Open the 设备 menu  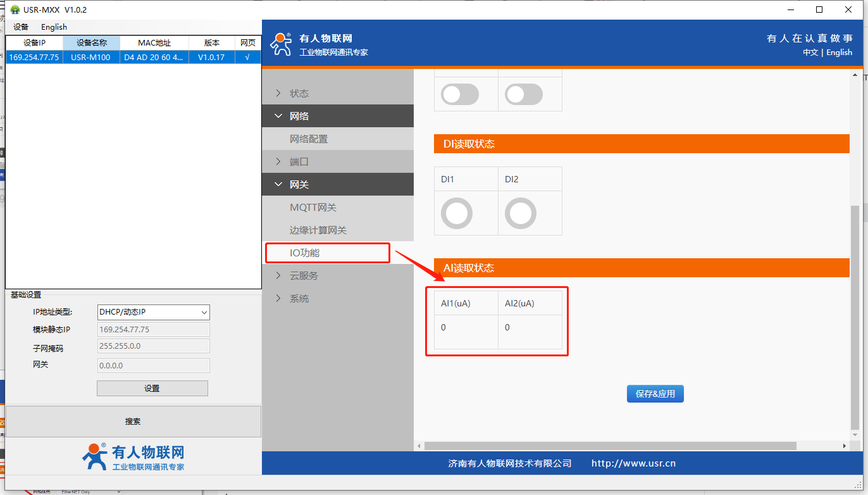coord(21,27)
